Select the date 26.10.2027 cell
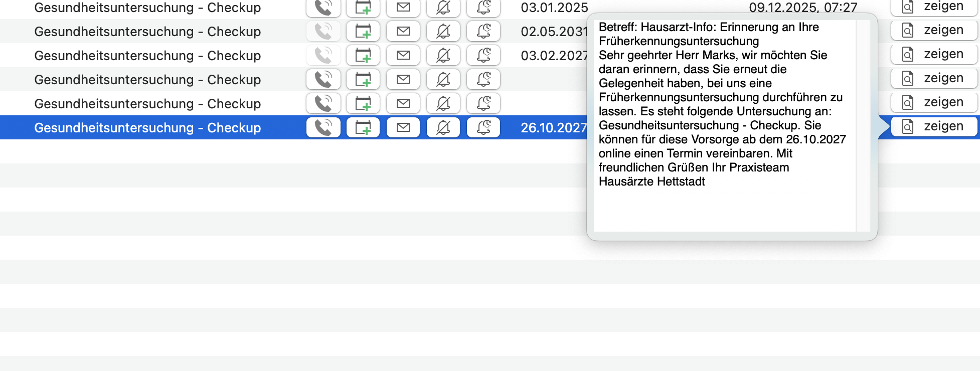Viewport: 980px width, 371px height. click(x=554, y=128)
